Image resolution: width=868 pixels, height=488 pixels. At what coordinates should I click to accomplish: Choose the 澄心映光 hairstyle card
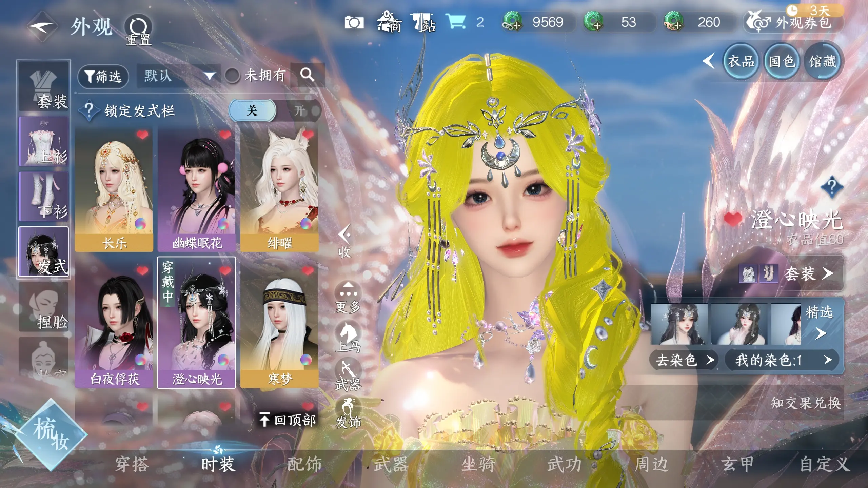click(197, 323)
